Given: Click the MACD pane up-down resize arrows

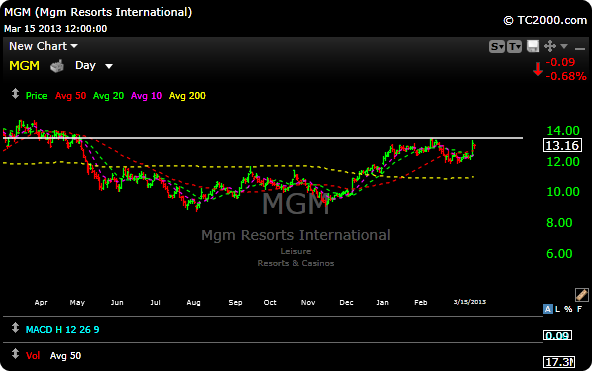Looking at the screenshot, I should pyautogui.click(x=15, y=328).
